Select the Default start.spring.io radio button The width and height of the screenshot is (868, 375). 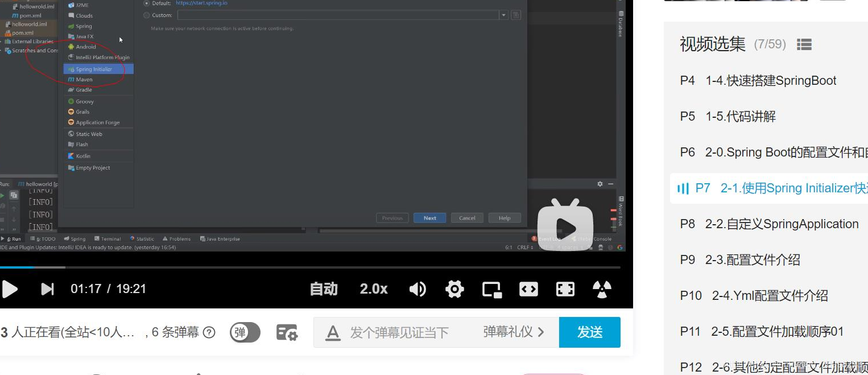point(147,2)
